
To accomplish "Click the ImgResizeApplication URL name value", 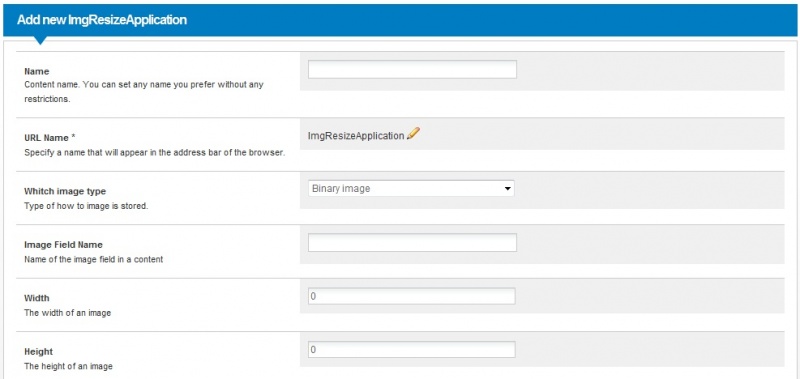I will 356,136.
